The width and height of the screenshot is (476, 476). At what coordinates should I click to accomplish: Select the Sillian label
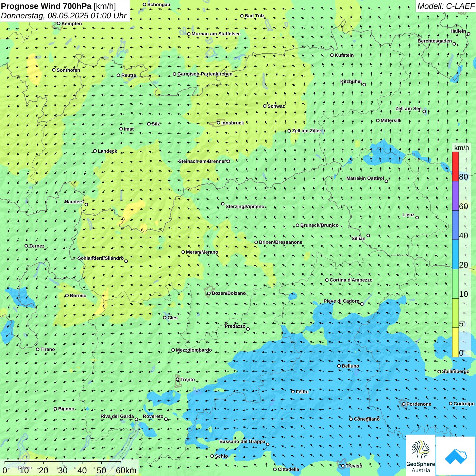(358, 238)
